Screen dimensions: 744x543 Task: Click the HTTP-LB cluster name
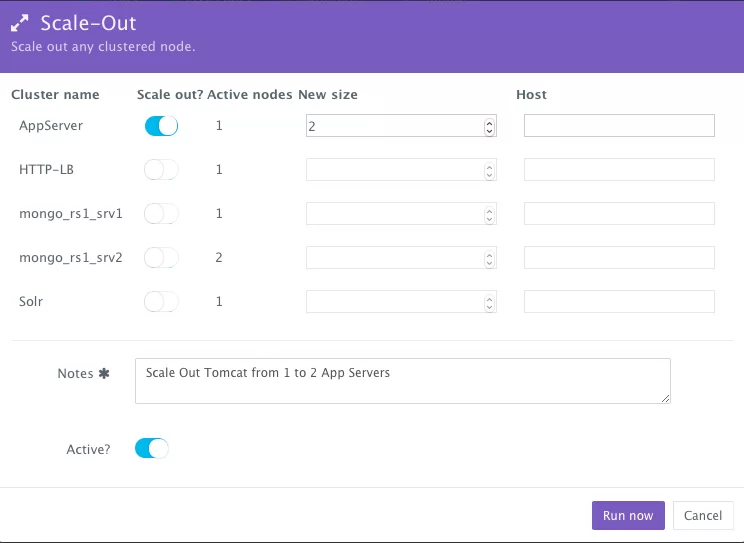point(46,169)
